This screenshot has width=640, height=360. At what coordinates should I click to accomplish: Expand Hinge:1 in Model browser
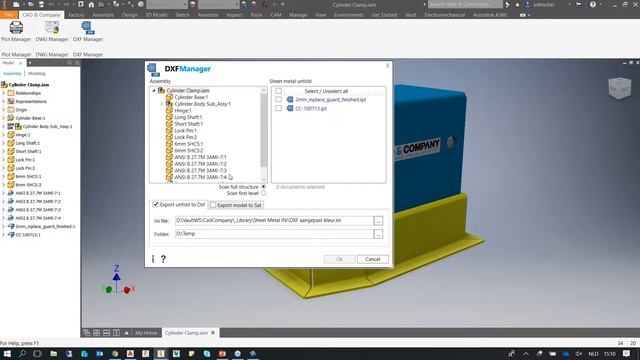coord(4,135)
